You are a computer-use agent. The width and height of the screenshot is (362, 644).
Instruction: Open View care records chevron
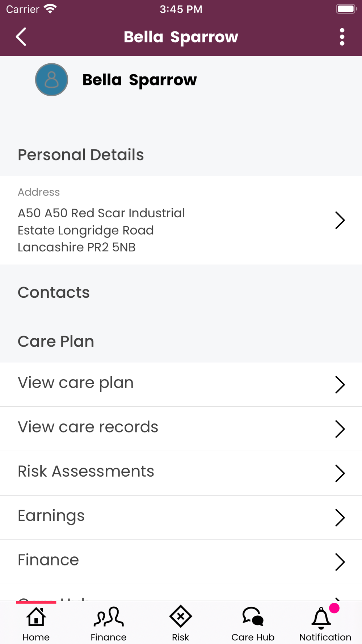(340, 429)
